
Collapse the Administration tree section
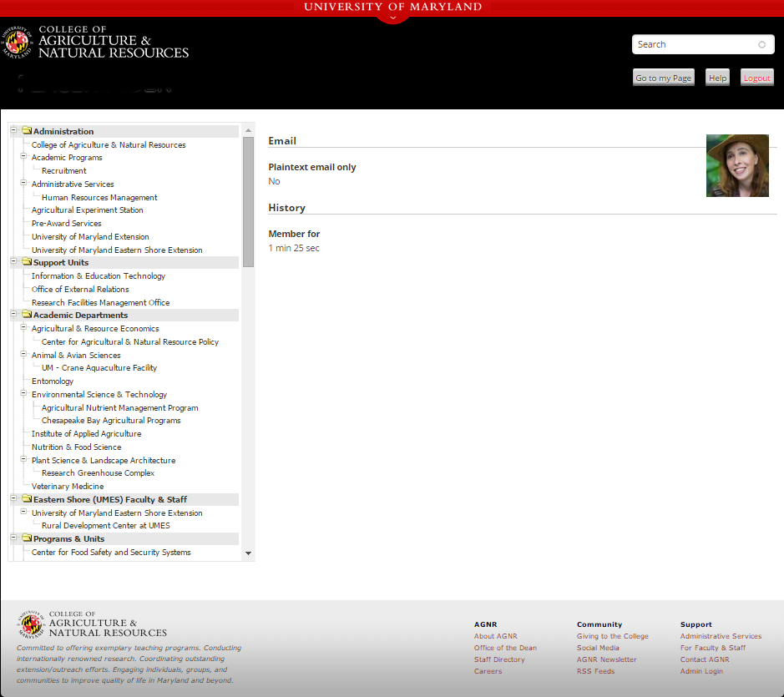[x=13, y=130]
